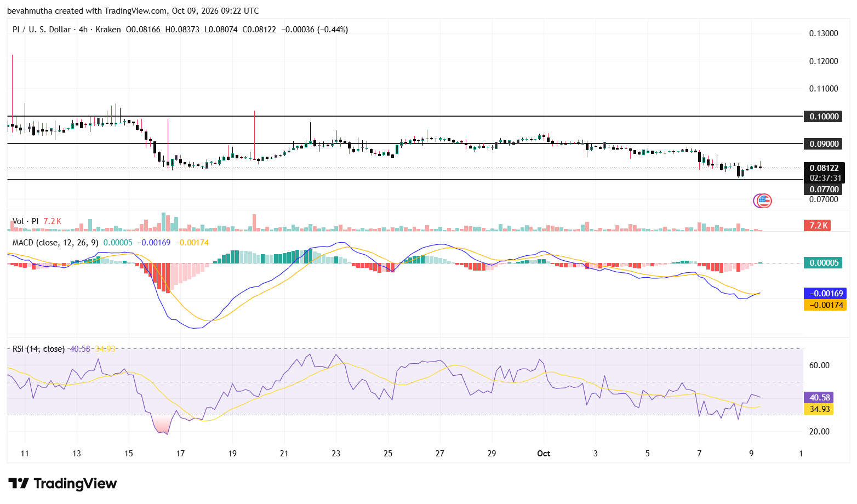The width and height of the screenshot is (857, 504).
Task: Click the blue −0.00169 MACD axis label
Action: [825, 294]
